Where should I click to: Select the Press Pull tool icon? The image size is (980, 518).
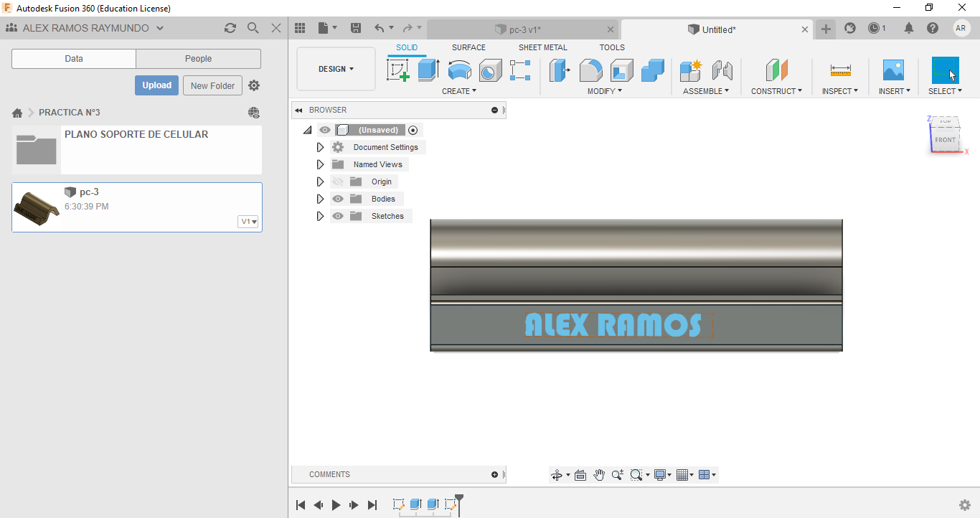tap(560, 70)
